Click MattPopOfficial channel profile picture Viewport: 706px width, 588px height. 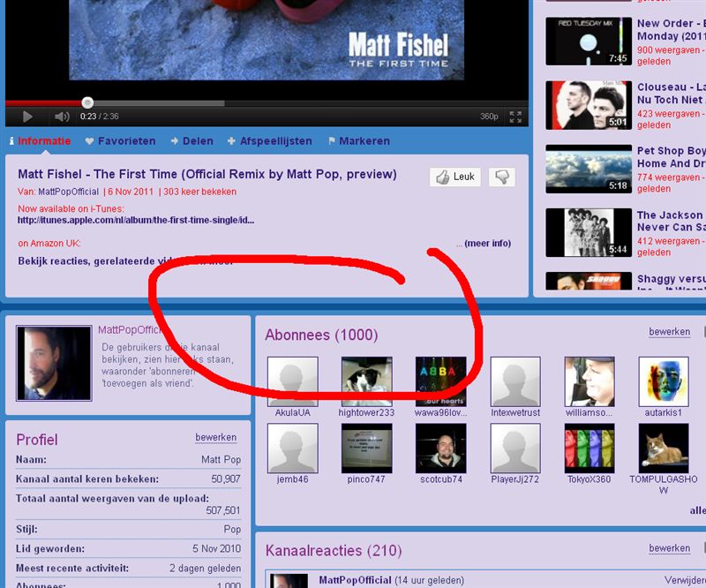(54, 363)
